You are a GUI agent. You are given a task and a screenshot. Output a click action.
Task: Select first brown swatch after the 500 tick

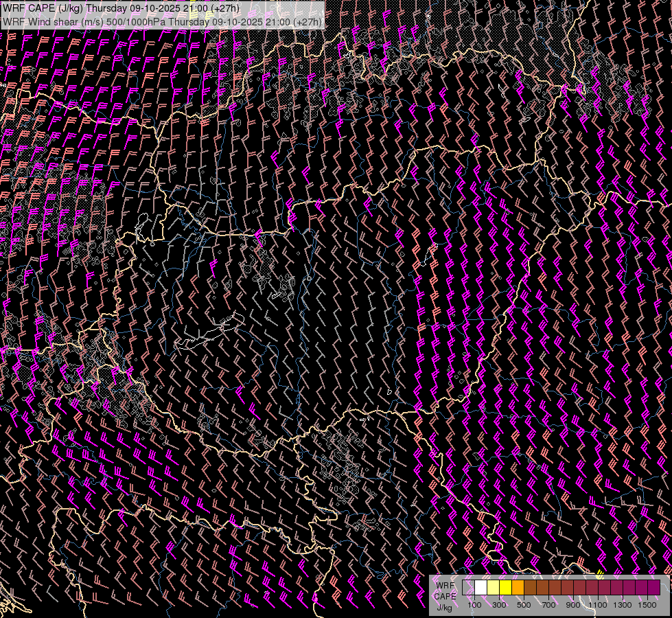point(530,588)
